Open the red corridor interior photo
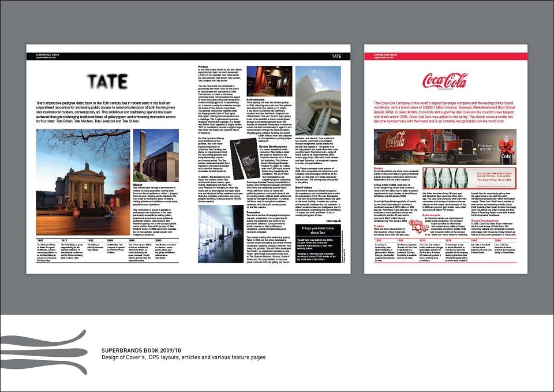This screenshot has height=392, width=554. point(269,81)
